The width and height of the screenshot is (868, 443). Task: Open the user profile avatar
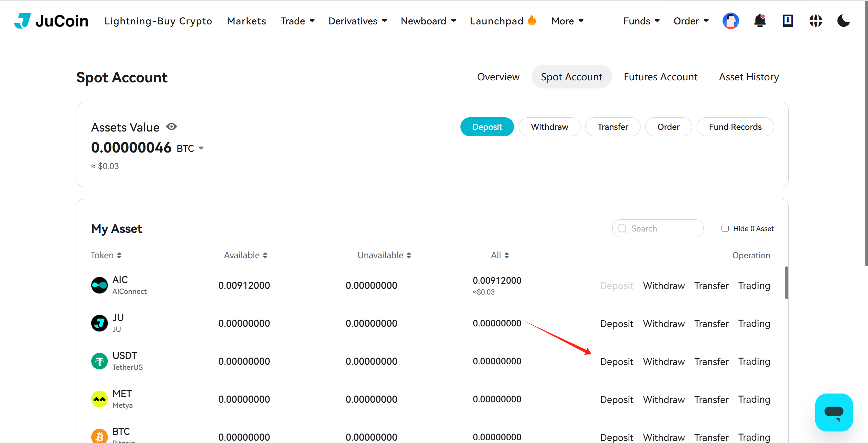tap(731, 21)
